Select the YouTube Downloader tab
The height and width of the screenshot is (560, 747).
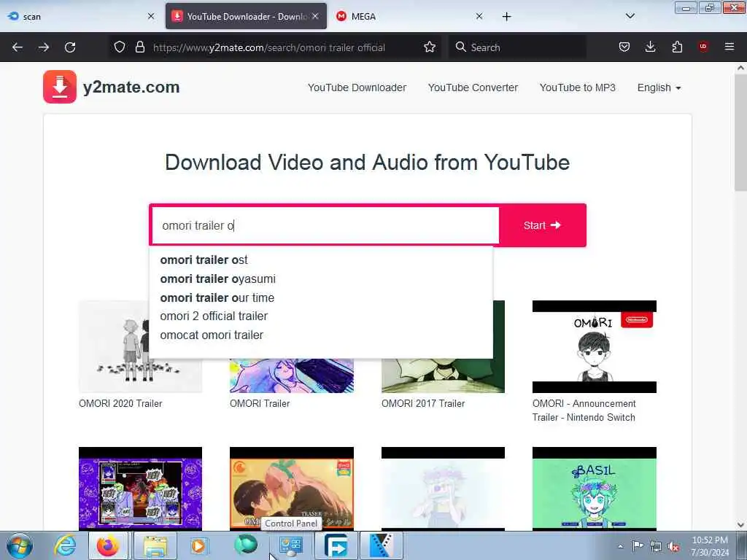[246, 17]
